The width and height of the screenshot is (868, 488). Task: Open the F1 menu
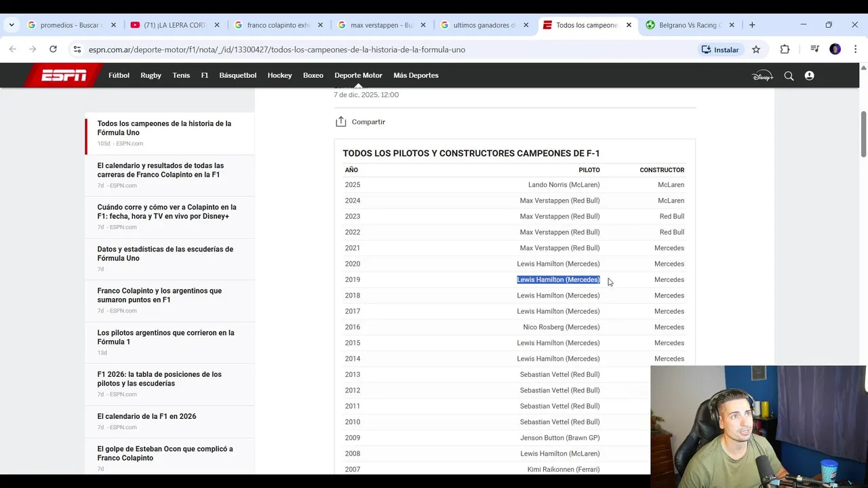click(x=205, y=75)
